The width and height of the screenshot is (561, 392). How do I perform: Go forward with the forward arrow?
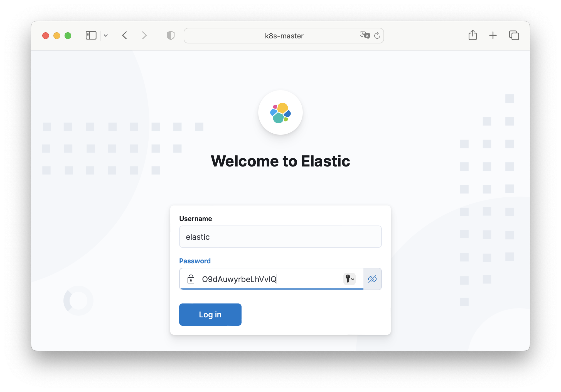[144, 36]
